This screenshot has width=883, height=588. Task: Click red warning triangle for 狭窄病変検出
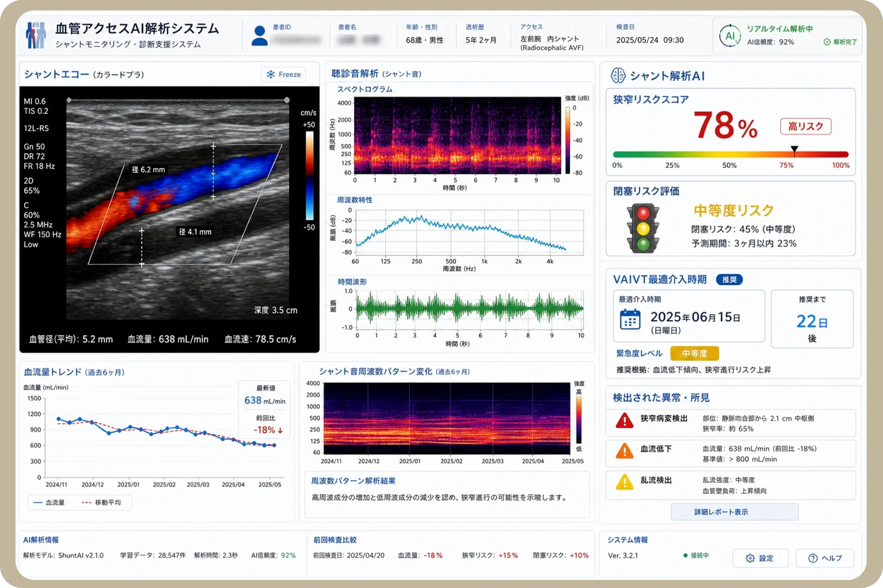click(x=625, y=421)
